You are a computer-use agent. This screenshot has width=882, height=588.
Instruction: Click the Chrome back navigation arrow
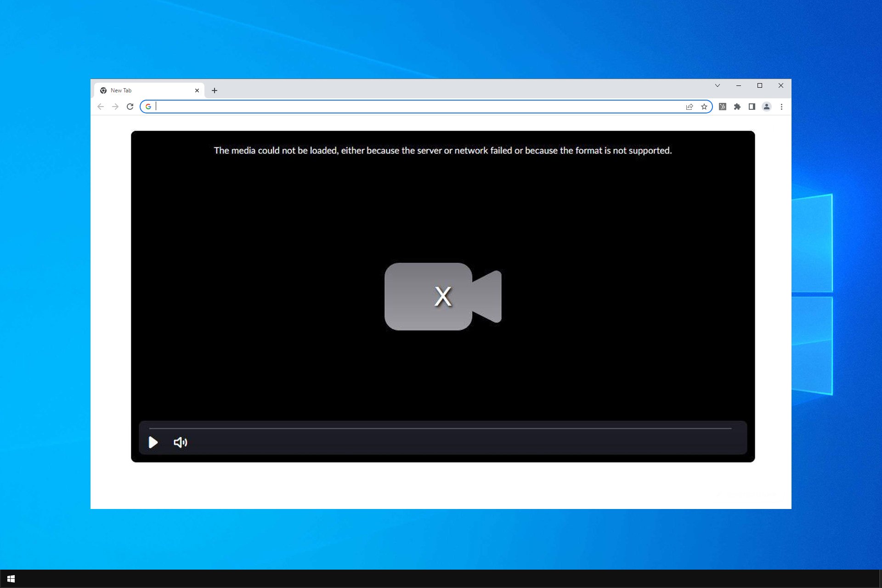point(102,106)
